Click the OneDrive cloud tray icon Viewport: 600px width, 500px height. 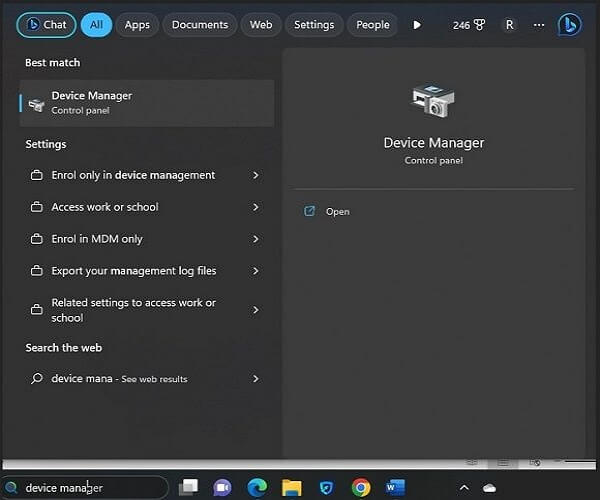[x=489, y=488]
